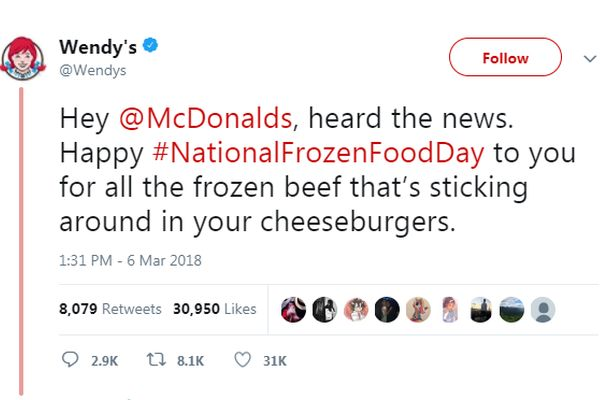Open the landscape mountain avatar thumbnail

point(512,310)
